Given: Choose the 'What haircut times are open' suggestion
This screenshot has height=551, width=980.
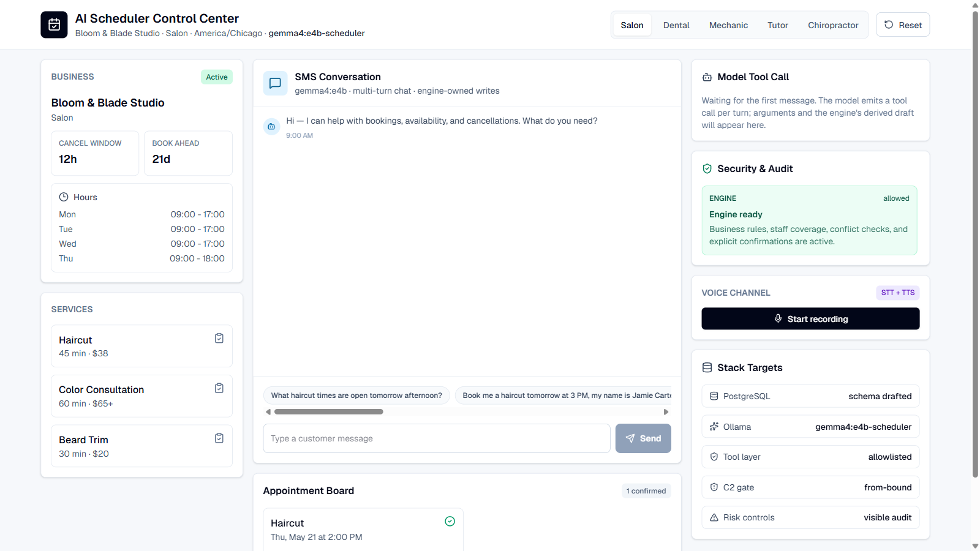Looking at the screenshot, I should coord(356,395).
